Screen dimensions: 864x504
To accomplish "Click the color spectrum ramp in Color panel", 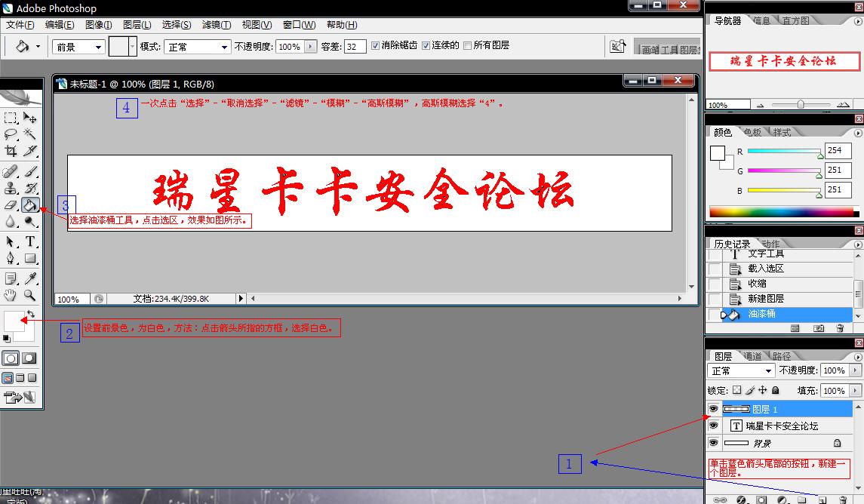I will click(x=781, y=212).
